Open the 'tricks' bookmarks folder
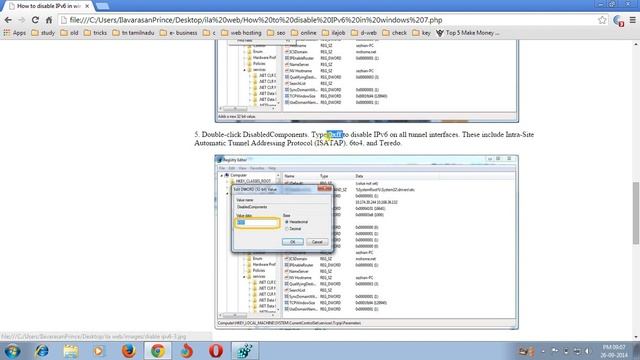Screen dimensions: 640x360 [x=95, y=33]
